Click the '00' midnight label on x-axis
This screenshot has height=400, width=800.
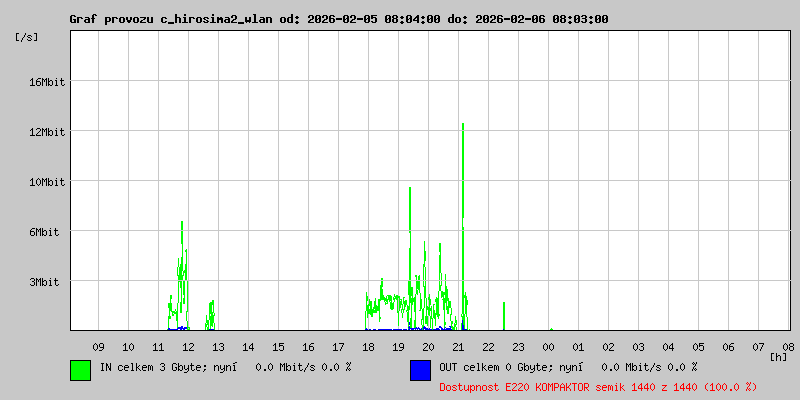point(548,347)
